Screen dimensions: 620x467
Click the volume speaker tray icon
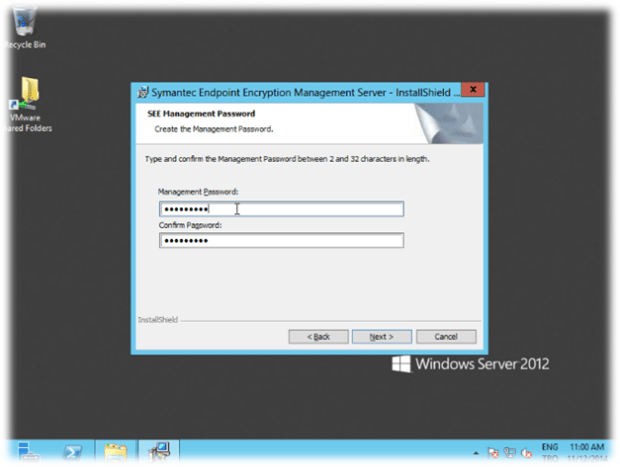click(x=524, y=453)
